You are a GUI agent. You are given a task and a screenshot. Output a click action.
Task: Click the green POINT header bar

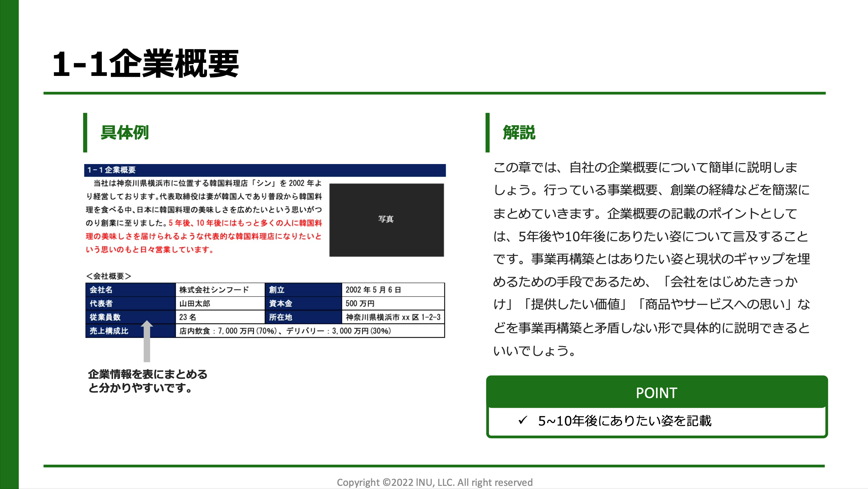[x=656, y=392]
